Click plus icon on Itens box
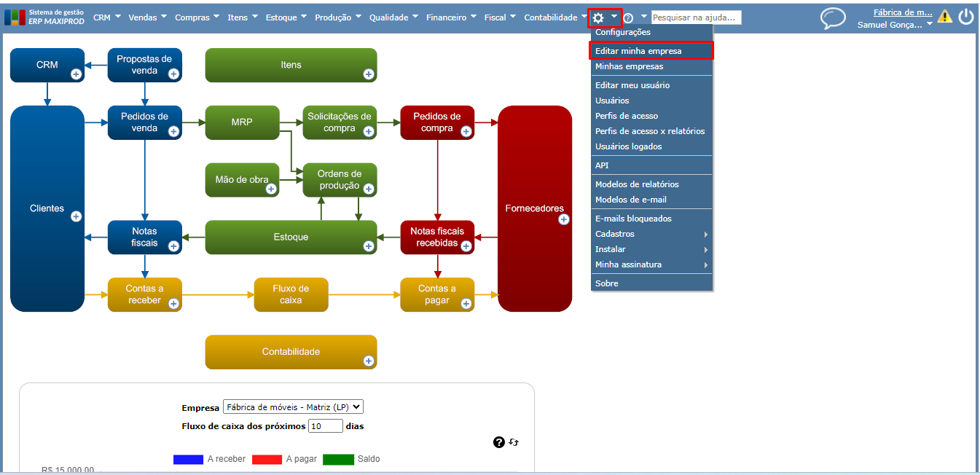980x475 pixels. click(368, 74)
